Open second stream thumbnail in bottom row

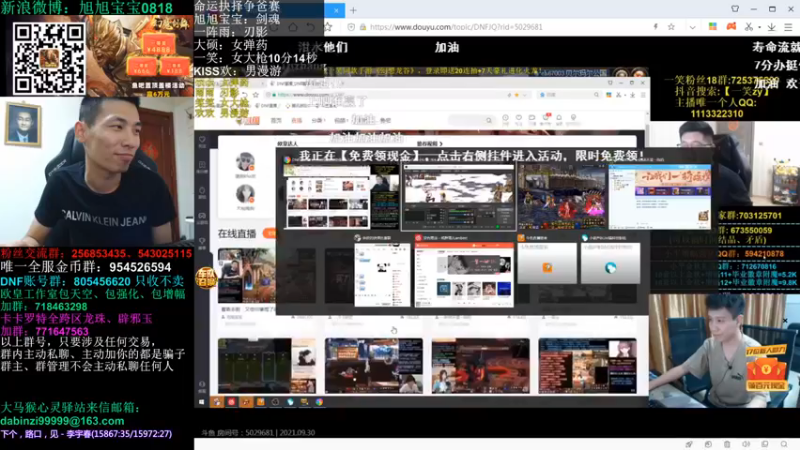pos(373,366)
